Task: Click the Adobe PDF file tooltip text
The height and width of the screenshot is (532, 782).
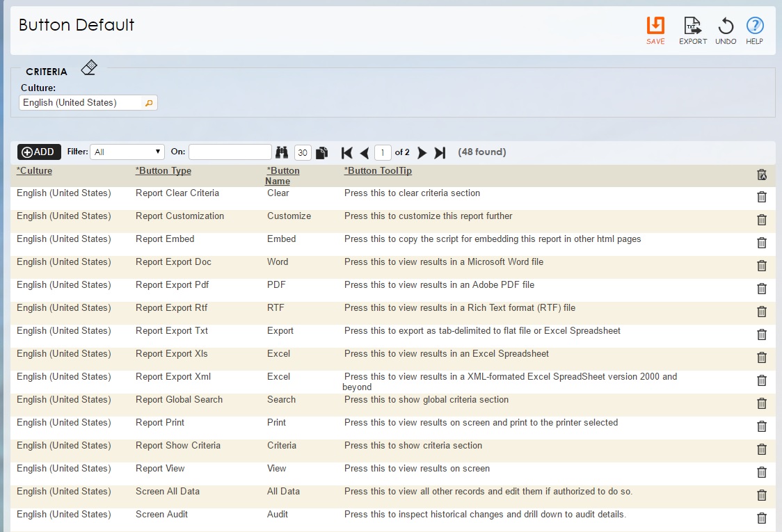Action: tap(439, 284)
